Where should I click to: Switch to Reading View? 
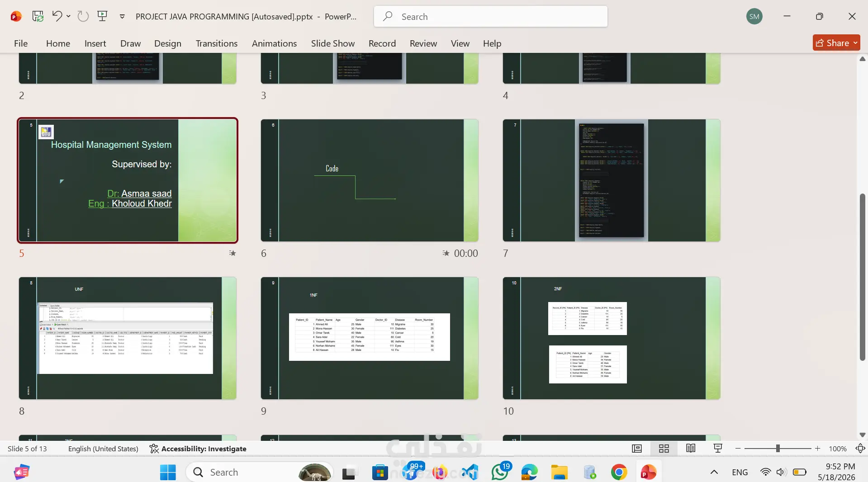point(691,449)
